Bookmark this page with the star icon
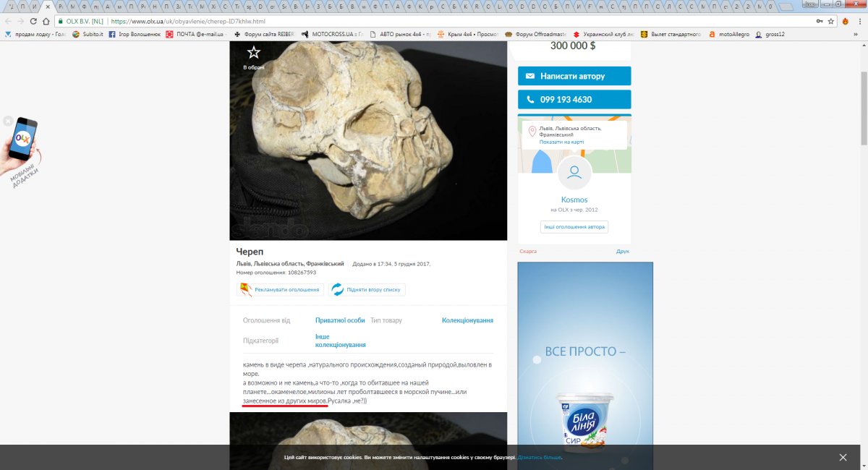 point(831,22)
